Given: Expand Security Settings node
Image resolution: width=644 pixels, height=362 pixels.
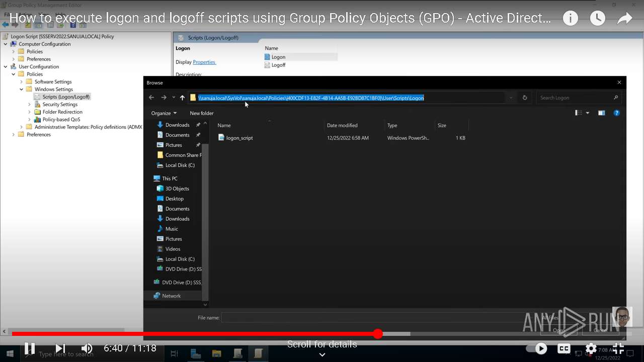Looking at the screenshot, I should pos(30,104).
